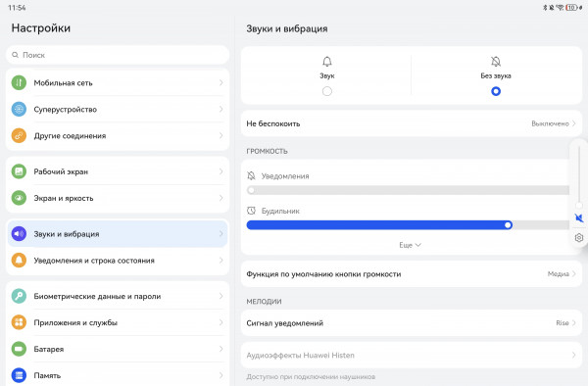Select the Без звука radio button

point(496,91)
